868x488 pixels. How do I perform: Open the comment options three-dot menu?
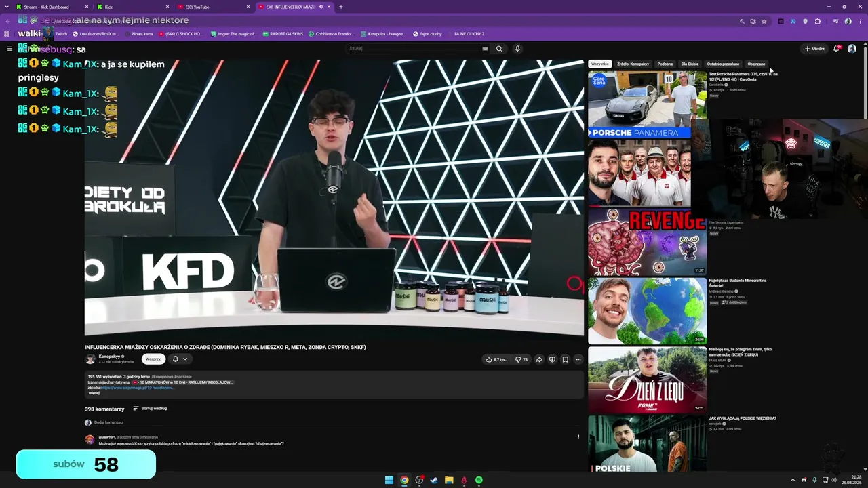click(x=578, y=437)
